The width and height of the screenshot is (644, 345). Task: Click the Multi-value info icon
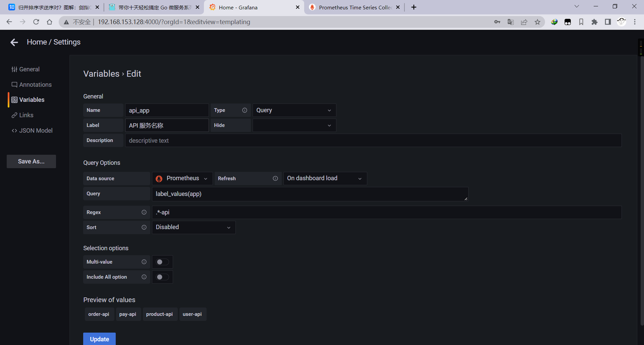(x=144, y=262)
